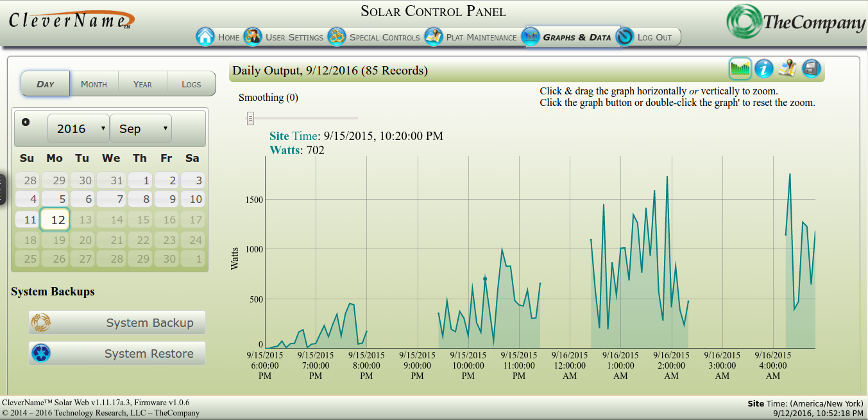Switch to the Year tab
Screen dimensions: 868x420
[142, 84]
